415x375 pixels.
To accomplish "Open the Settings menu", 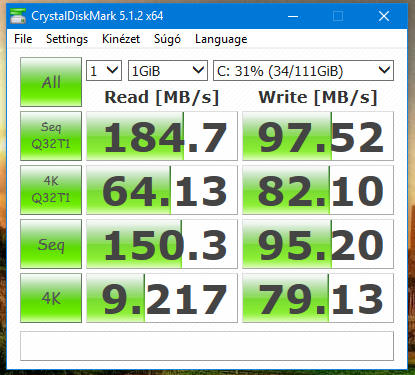I will point(67,39).
